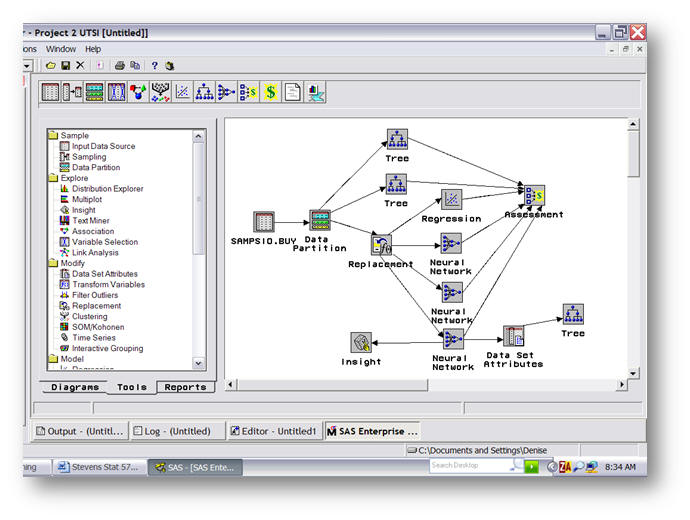This screenshot has height=520, width=690.
Task: Open Stevens Stat taskbar button
Action: point(99,467)
